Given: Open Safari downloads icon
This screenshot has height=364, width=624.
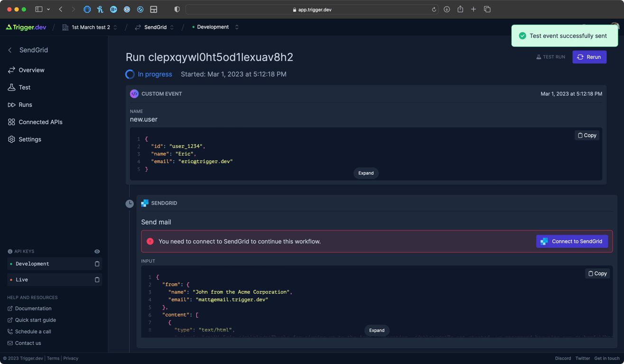Looking at the screenshot, I should click(447, 9).
